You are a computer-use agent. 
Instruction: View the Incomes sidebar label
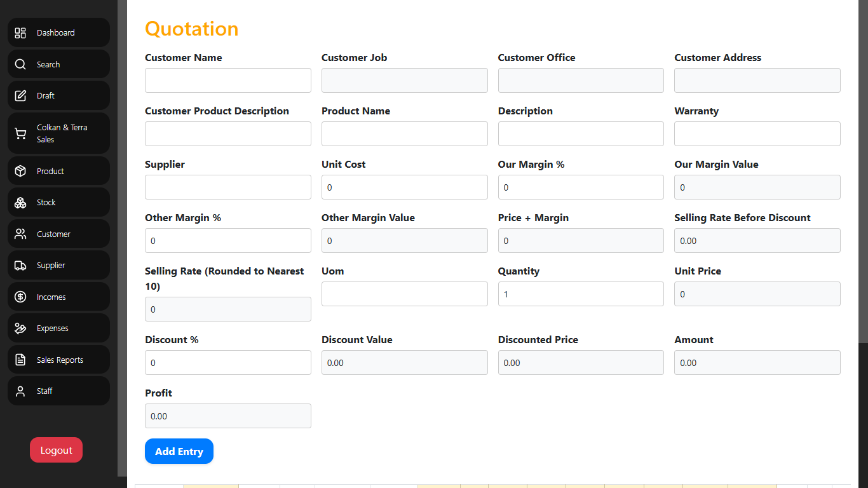pyautogui.click(x=51, y=297)
